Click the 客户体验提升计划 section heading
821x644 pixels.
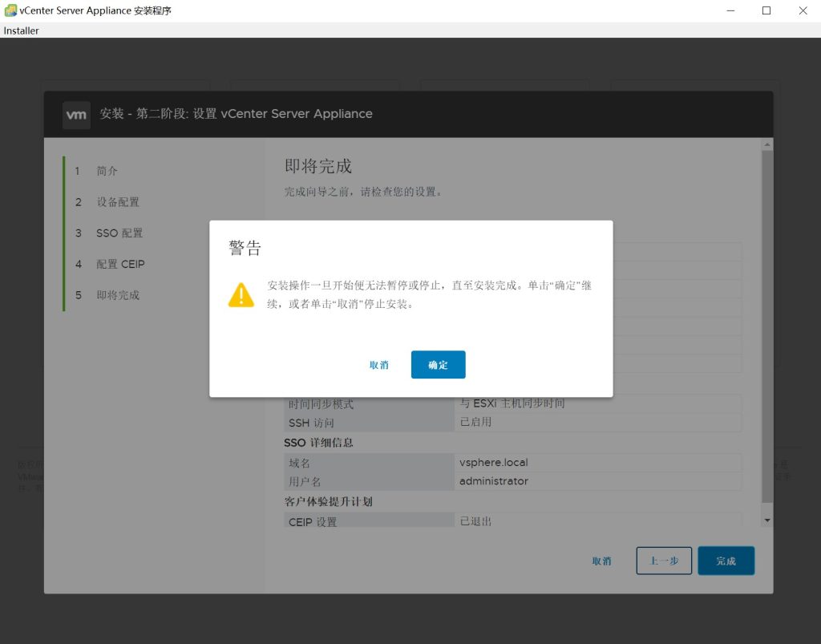click(328, 501)
